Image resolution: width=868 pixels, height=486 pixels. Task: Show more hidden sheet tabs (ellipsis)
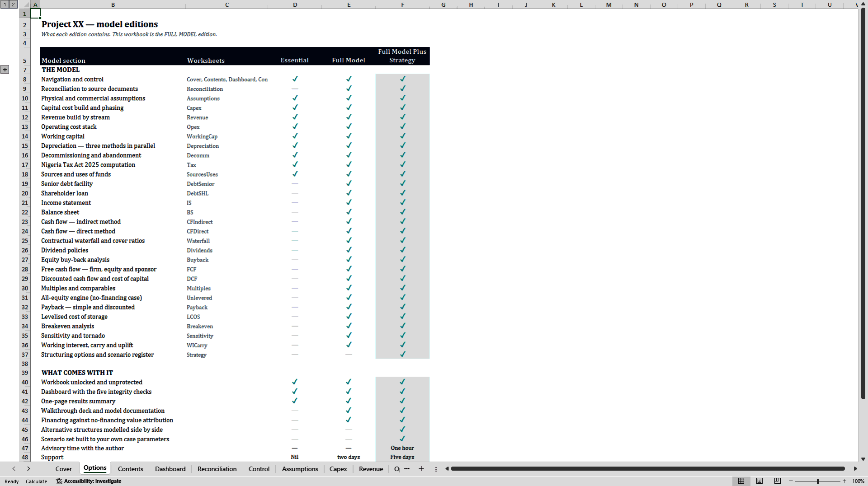[407, 469]
